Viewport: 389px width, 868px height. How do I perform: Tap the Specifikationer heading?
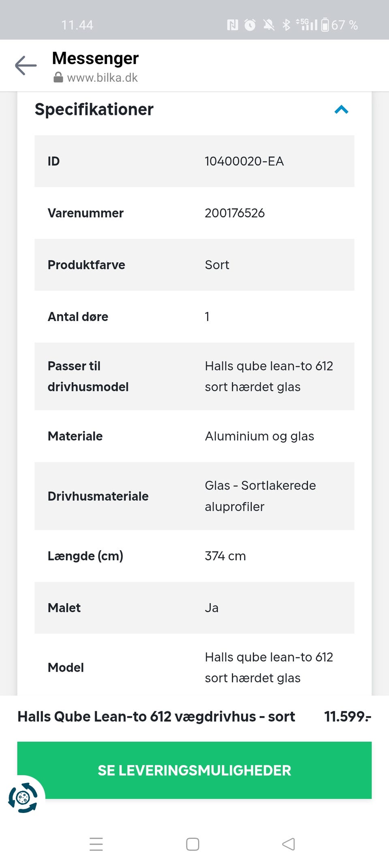coord(94,109)
